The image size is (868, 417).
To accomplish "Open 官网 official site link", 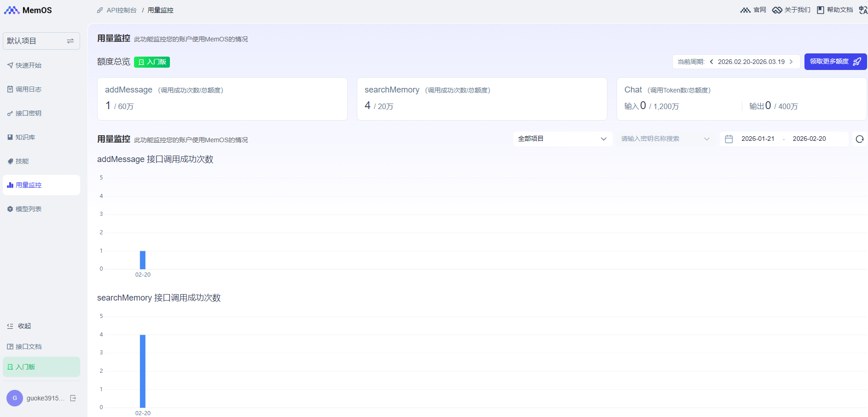I will [x=753, y=10].
